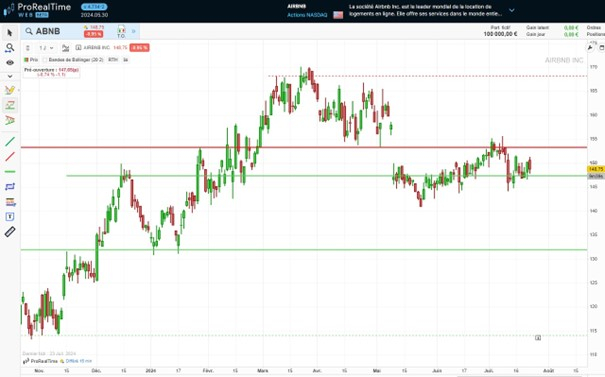The height and width of the screenshot is (377, 605).
Task: Open the yellow pencil drawing tool
Action: tap(10, 90)
